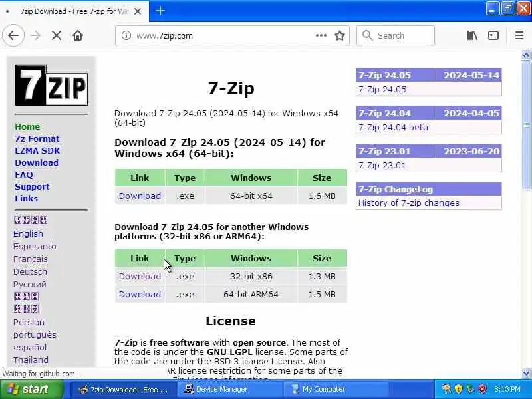
Task: Click the 1.6 MB size cell
Action: click(x=322, y=196)
